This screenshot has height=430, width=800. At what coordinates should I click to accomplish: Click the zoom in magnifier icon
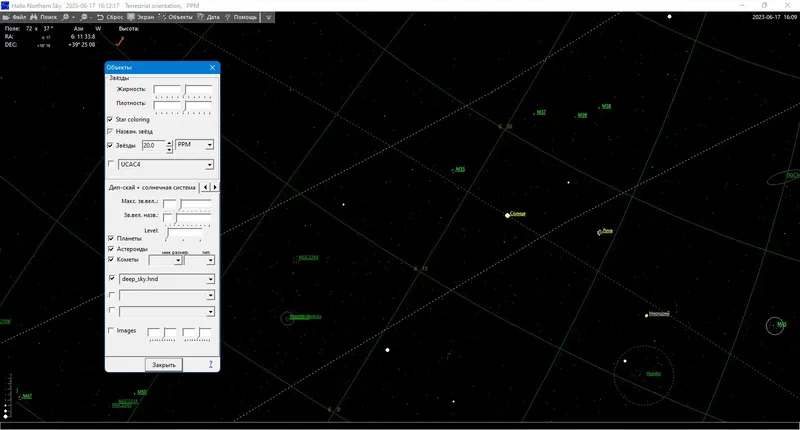[66, 17]
